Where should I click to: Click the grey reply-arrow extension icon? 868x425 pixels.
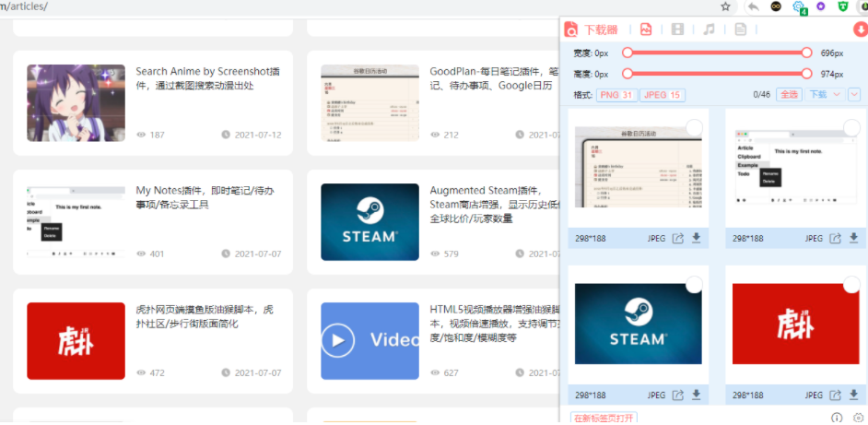pyautogui.click(x=753, y=6)
